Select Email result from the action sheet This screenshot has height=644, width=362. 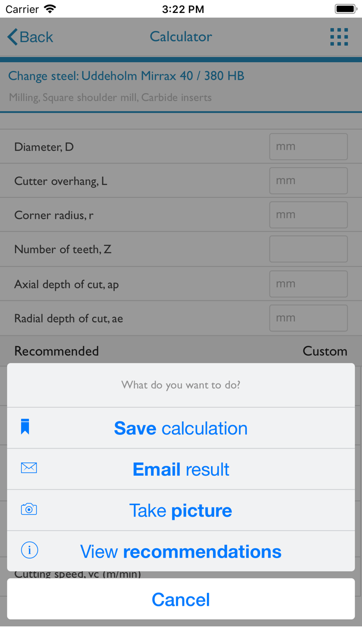[x=180, y=469]
